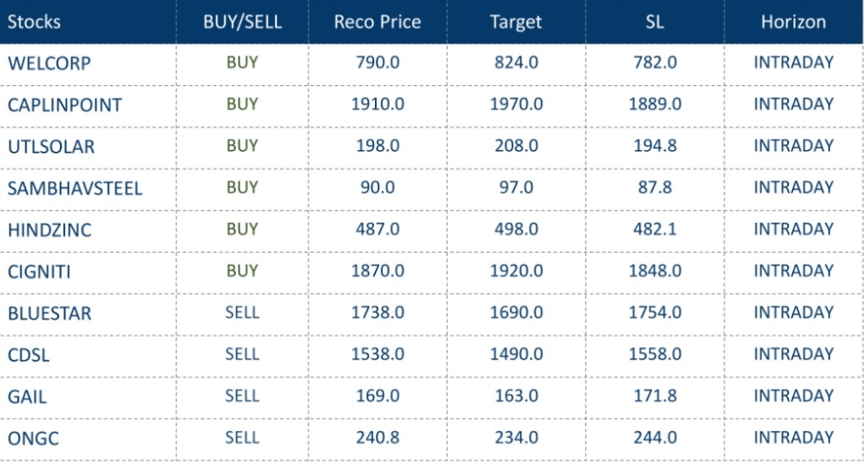This screenshot has width=868, height=466.
Task: Open the SAMBHAVSTEEL stock row
Action: click(75, 188)
